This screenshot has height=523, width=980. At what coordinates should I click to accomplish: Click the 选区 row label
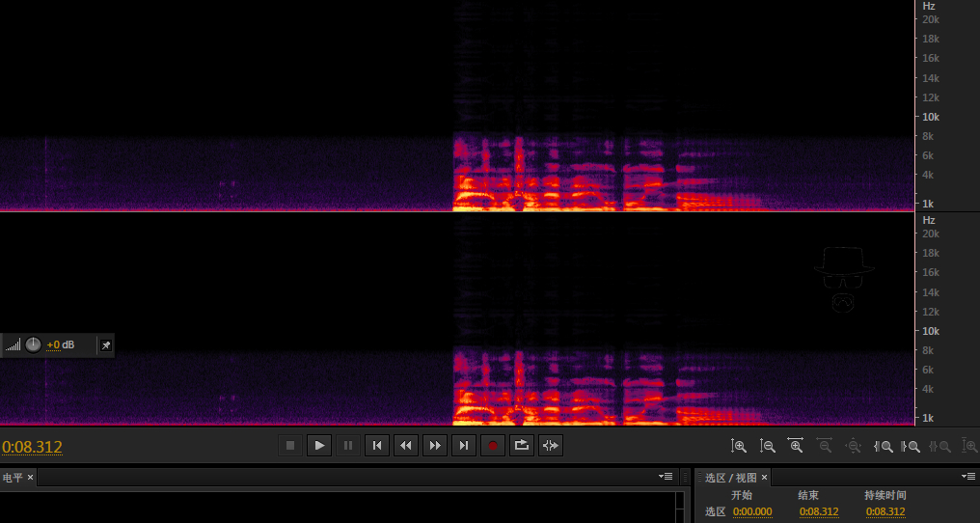[x=716, y=511]
